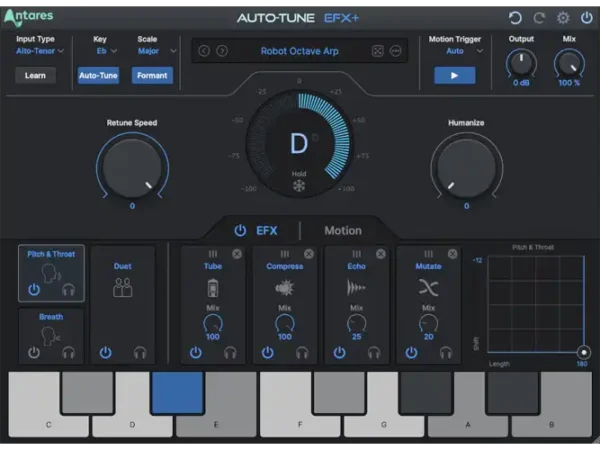Select the Breath effect head icon
This screenshot has width=600, height=450.
tap(51, 336)
